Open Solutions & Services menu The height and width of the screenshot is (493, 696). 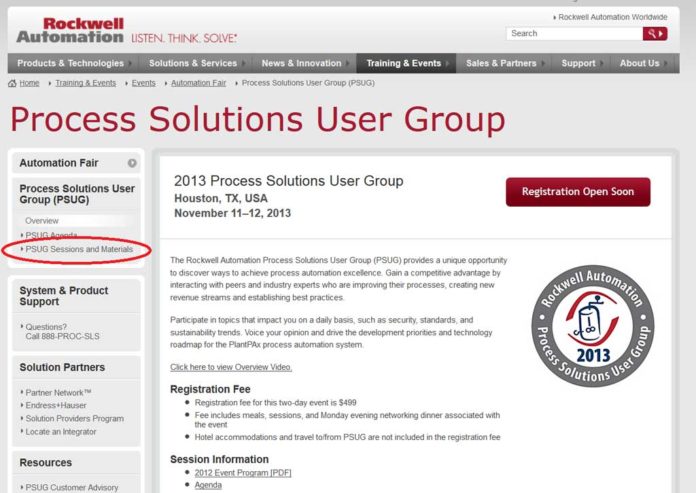(195, 63)
